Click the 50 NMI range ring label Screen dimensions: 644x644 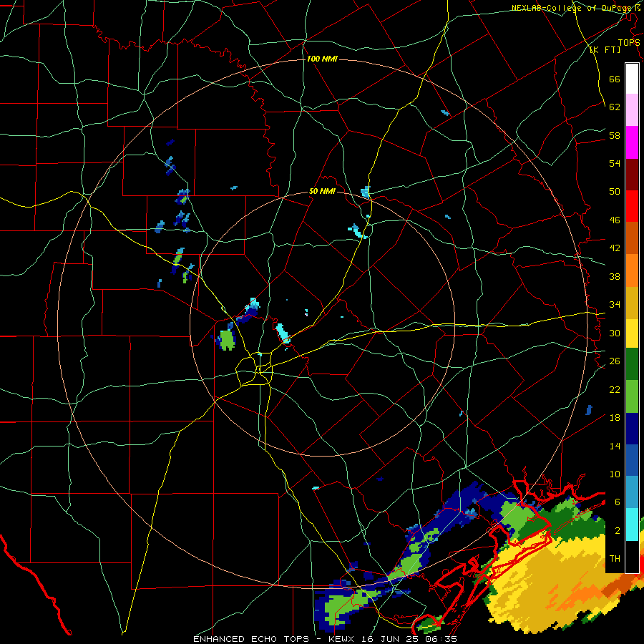click(x=322, y=191)
